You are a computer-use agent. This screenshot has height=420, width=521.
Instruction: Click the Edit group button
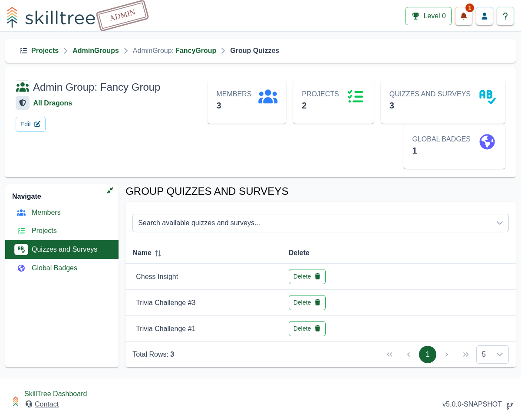pos(30,124)
